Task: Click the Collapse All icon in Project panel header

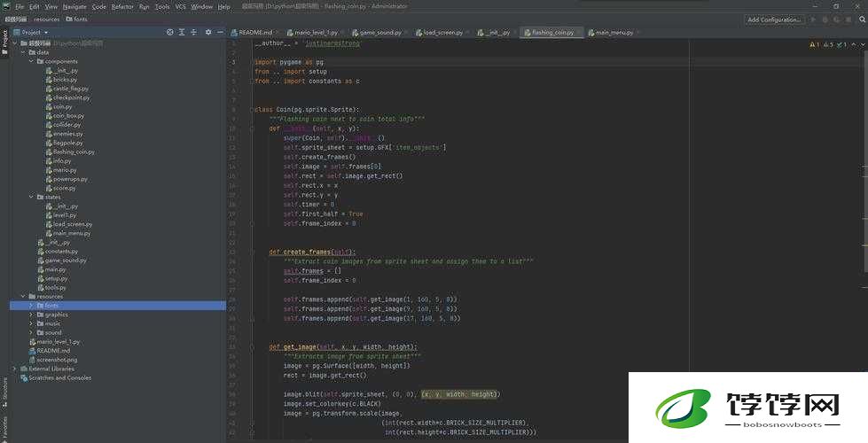Action: coord(193,32)
